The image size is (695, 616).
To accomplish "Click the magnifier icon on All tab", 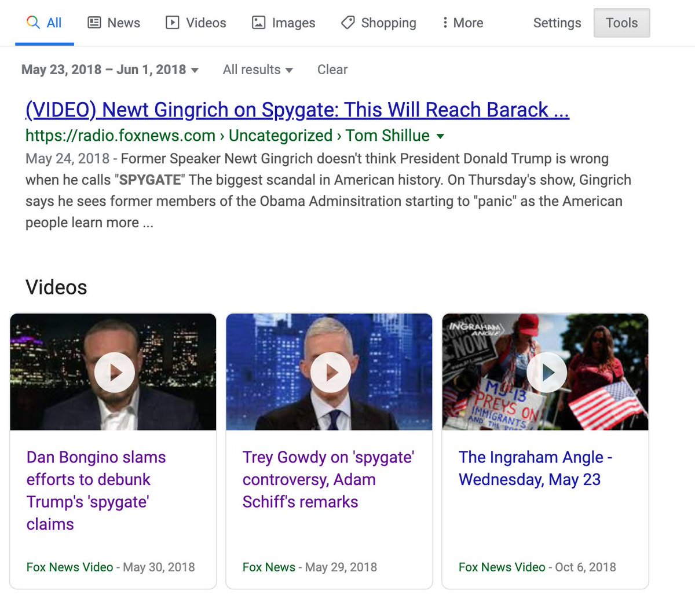I will 33,23.
